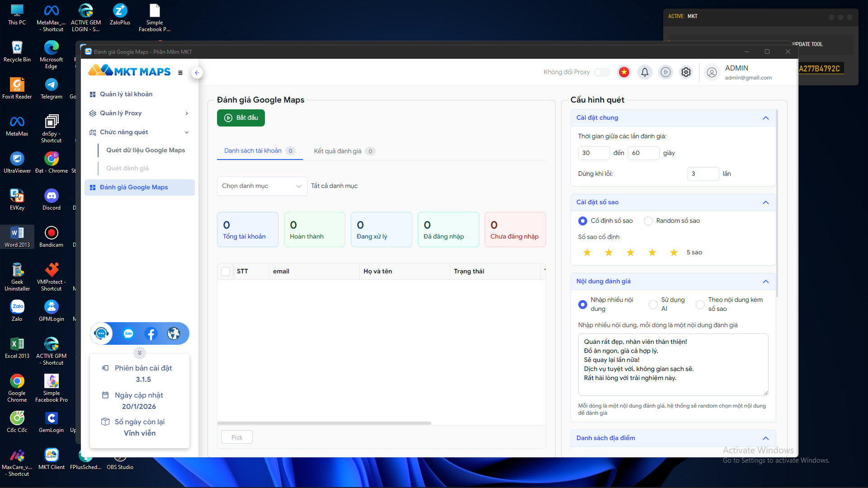Click the Zalo contact icon in sidebar
Viewport: 868px width, 488px height.
pos(128,334)
